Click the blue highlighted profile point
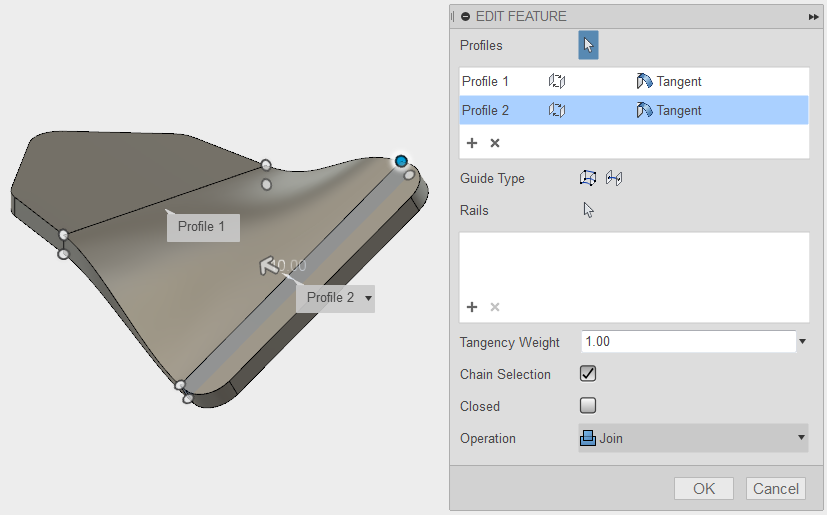 pos(401,161)
